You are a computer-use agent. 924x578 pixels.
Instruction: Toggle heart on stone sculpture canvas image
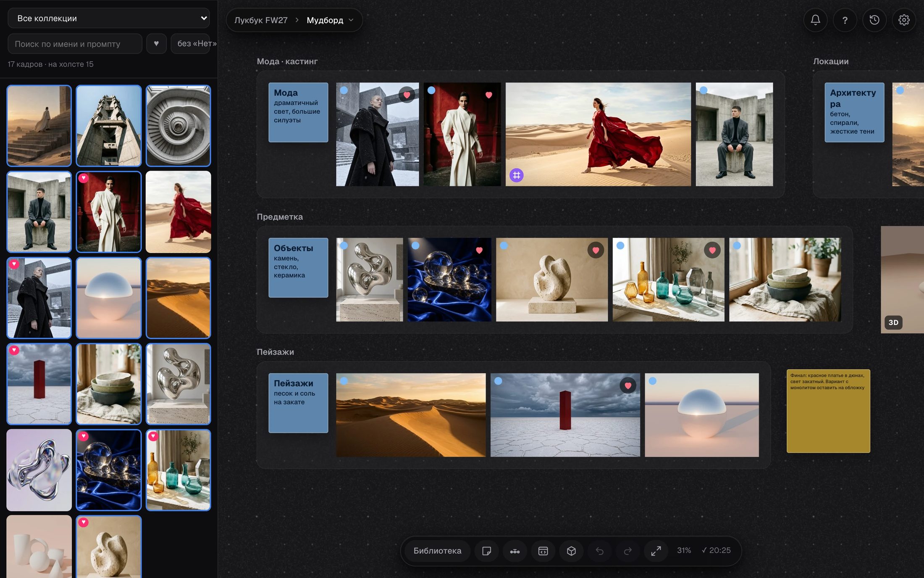click(x=596, y=250)
